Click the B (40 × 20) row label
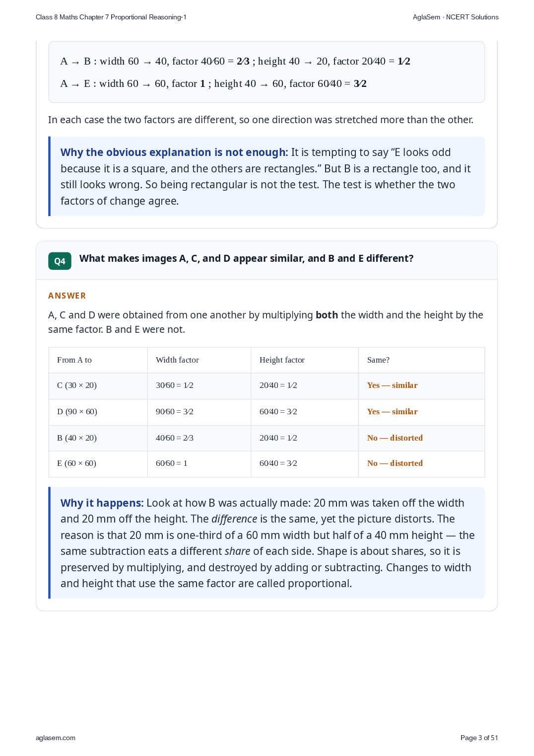The height and width of the screenshot is (756, 534). tap(77, 438)
